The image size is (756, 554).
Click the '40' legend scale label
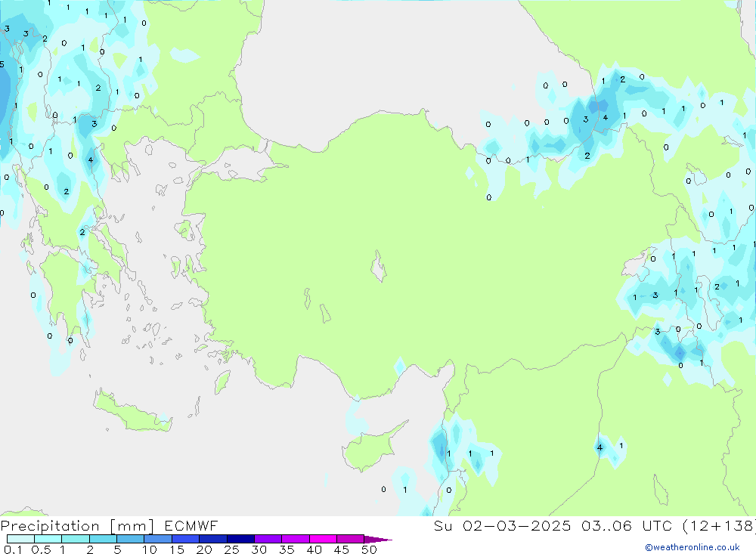point(314,549)
